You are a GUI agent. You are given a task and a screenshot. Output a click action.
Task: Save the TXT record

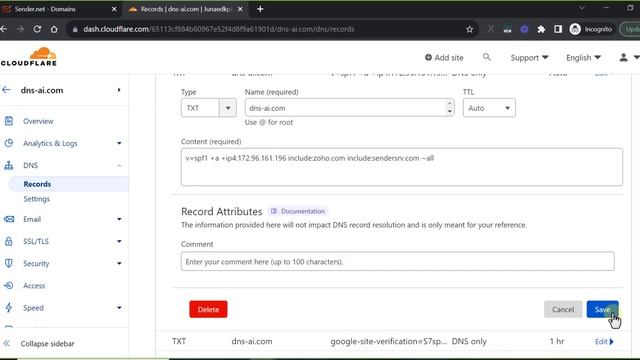tap(602, 309)
